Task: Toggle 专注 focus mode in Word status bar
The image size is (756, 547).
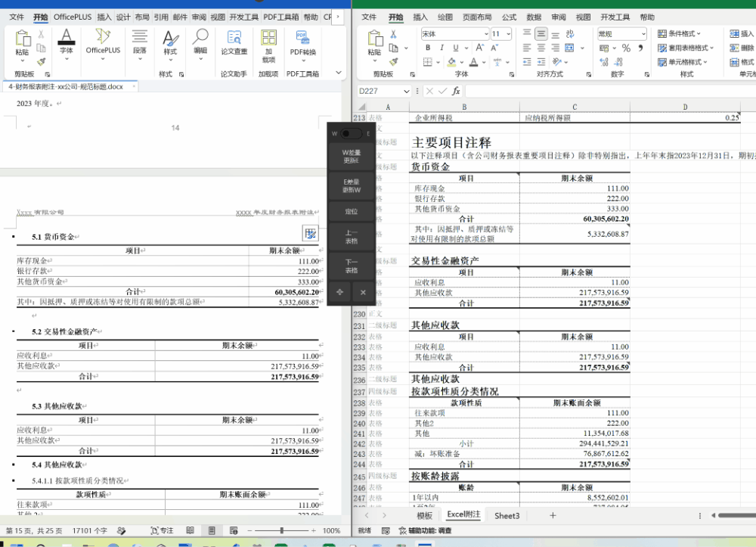Action: [x=162, y=530]
